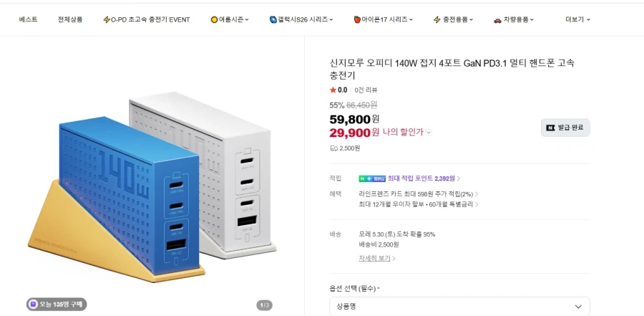644x316 pixels.
Task: Open the 0건 리뷰 reviews link
Action: coord(366,90)
